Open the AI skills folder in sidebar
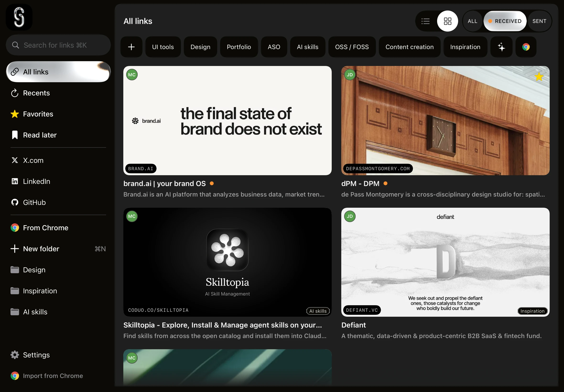Image resolution: width=564 pixels, height=392 pixels. [58, 312]
